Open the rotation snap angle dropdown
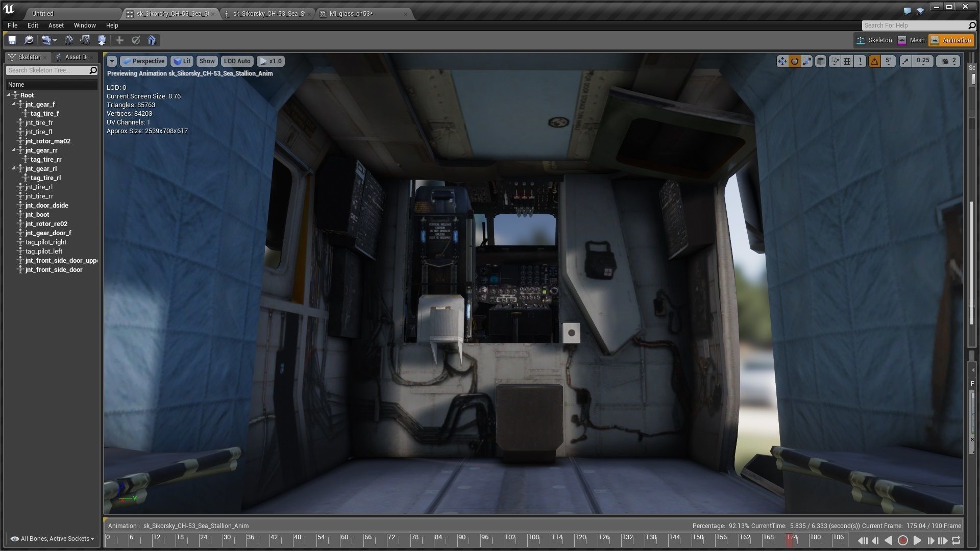This screenshot has height=551, width=980. point(889,61)
